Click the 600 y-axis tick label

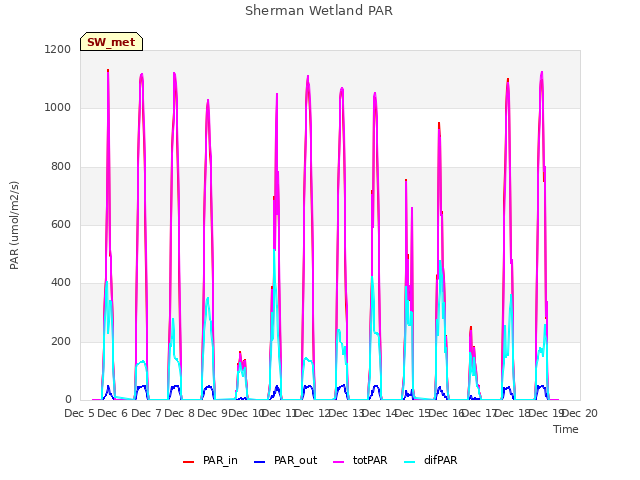pos(61,224)
